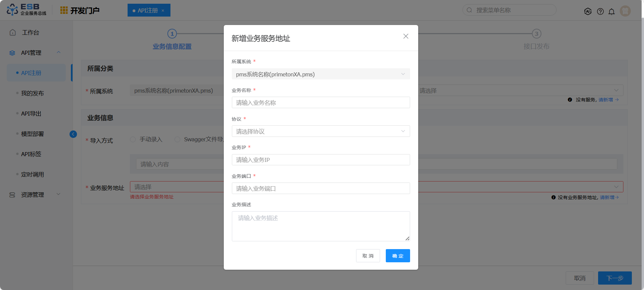Click the 业务描述 text area

point(321,226)
